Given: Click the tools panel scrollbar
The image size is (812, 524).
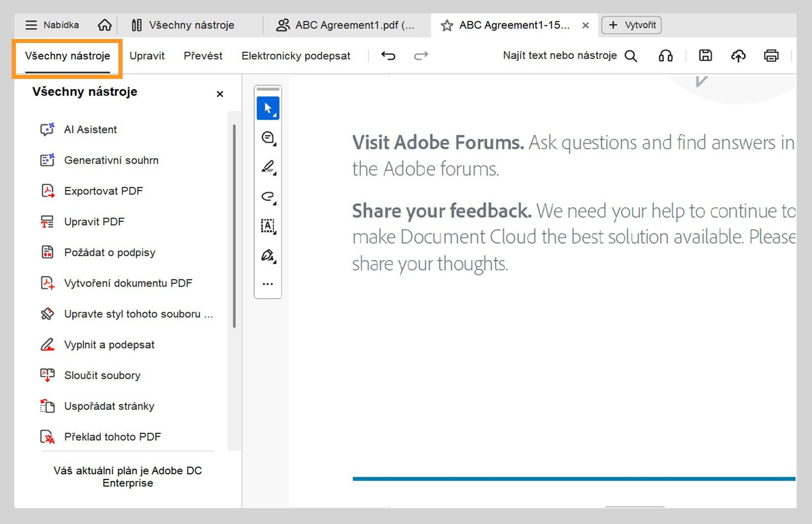Looking at the screenshot, I should pyautogui.click(x=234, y=226).
